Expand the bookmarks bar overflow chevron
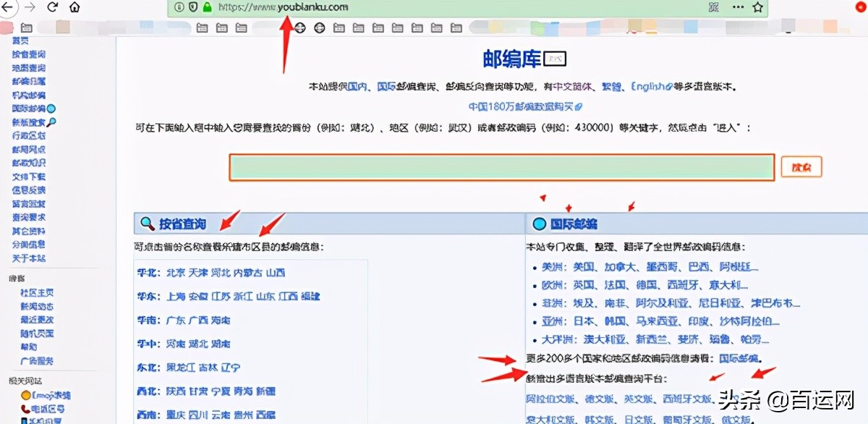This screenshot has width=868, height=424. pyautogui.click(x=788, y=32)
